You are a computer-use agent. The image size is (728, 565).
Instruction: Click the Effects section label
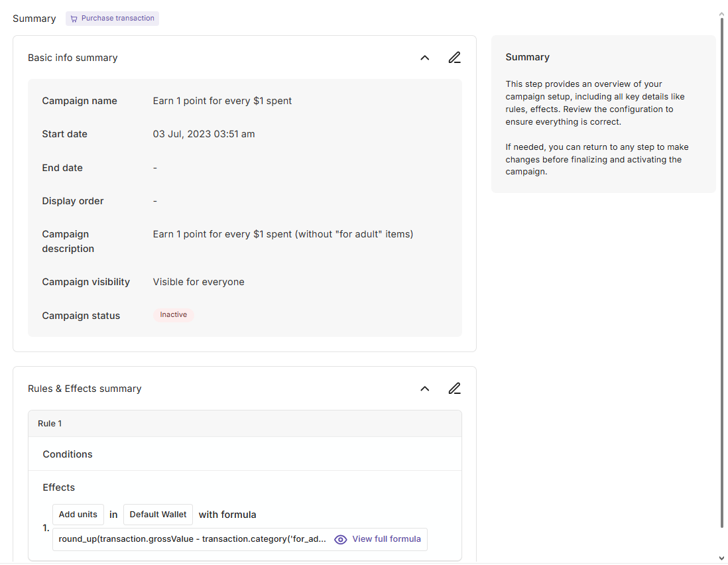coord(59,487)
